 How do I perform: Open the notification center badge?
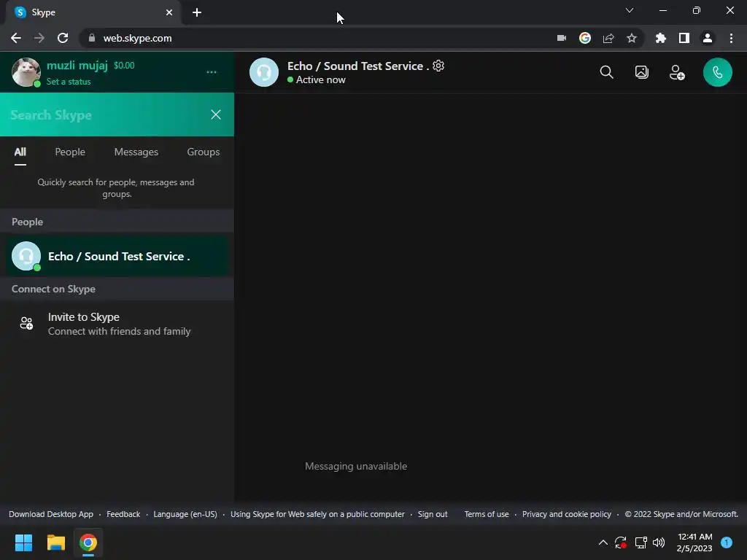pyautogui.click(x=727, y=542)
